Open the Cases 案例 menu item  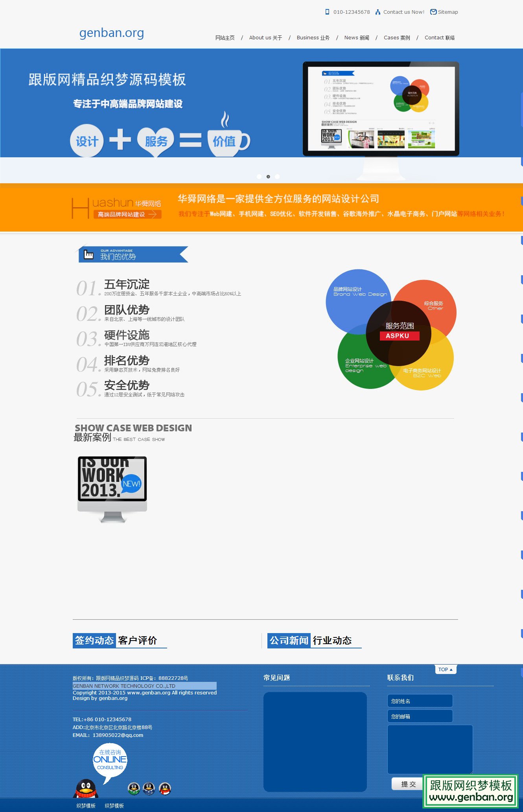397,38
